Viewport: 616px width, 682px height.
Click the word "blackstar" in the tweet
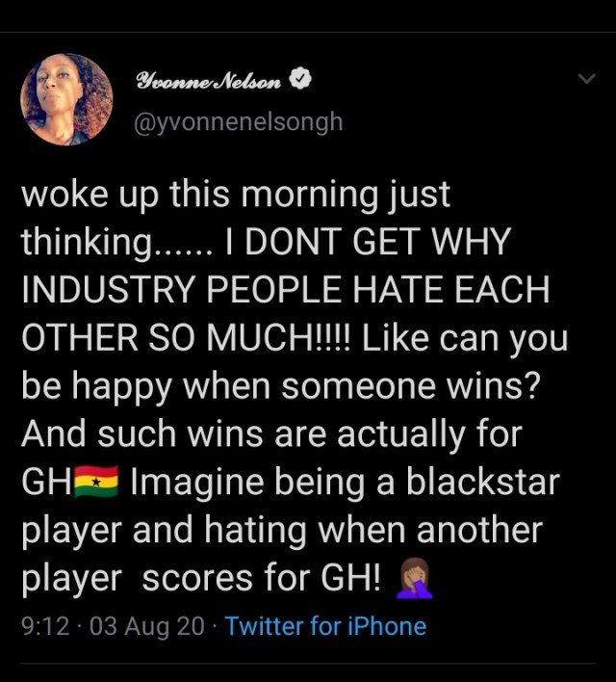[483, 482]
